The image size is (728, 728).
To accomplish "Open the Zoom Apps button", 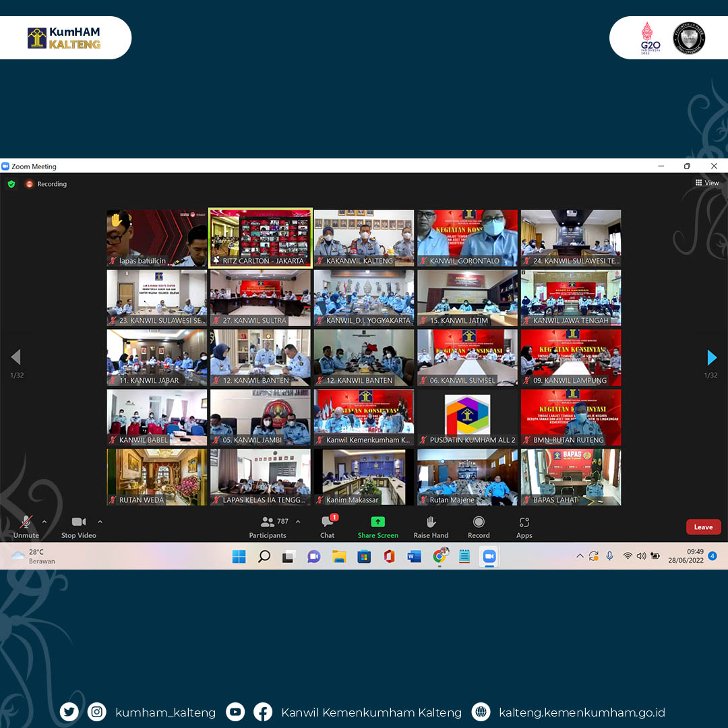I will pos(524,527).
